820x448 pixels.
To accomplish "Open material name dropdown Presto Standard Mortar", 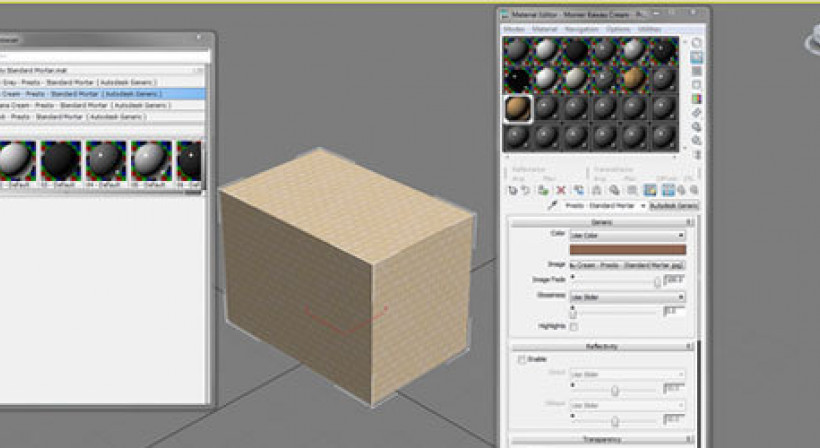I will tap(605, 206).
